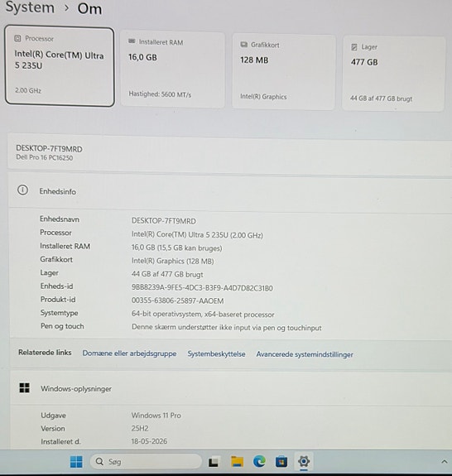Open the Windows Start menu icon
Image resolution: width=452 pixels, height=476 pixels.
76,462
